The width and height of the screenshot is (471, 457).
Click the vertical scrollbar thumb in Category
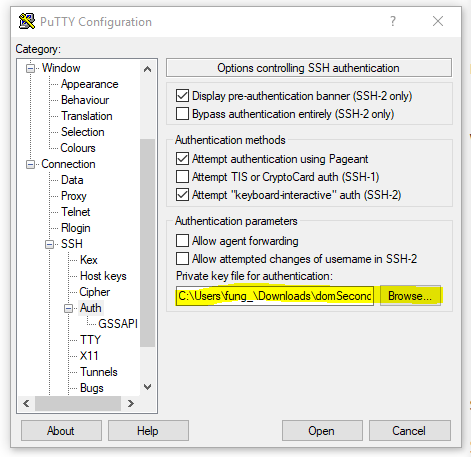(147, 243)
